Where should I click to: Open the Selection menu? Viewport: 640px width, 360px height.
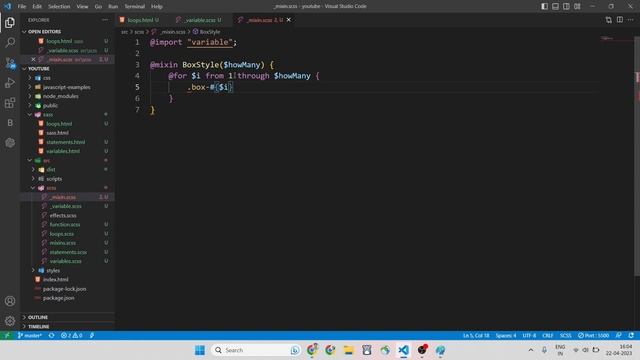59,6
